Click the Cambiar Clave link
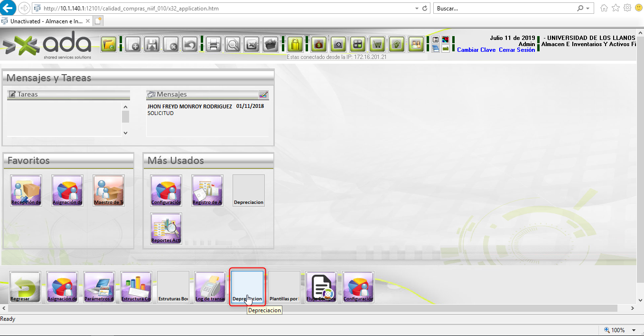The height and width of the screenshot is (336, 644). tap(476, 50)
